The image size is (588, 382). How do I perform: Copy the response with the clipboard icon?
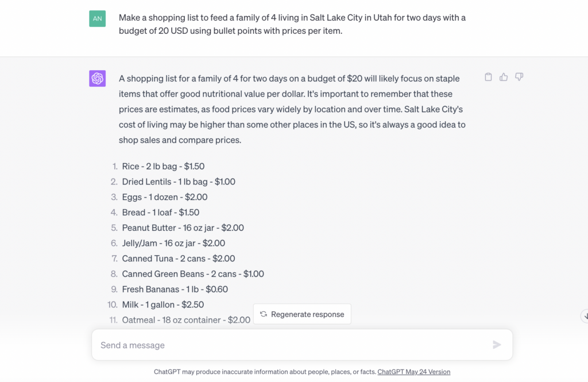coord(488,77)
